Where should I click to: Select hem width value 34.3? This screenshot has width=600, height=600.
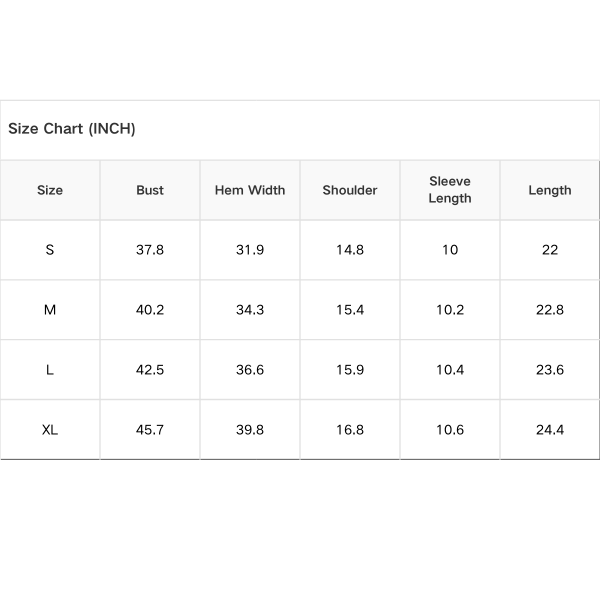tap(250, 310)
